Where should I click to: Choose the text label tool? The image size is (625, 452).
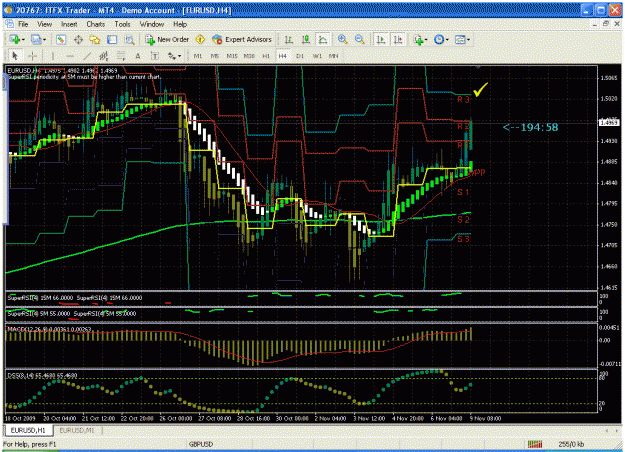click(155, 56)
